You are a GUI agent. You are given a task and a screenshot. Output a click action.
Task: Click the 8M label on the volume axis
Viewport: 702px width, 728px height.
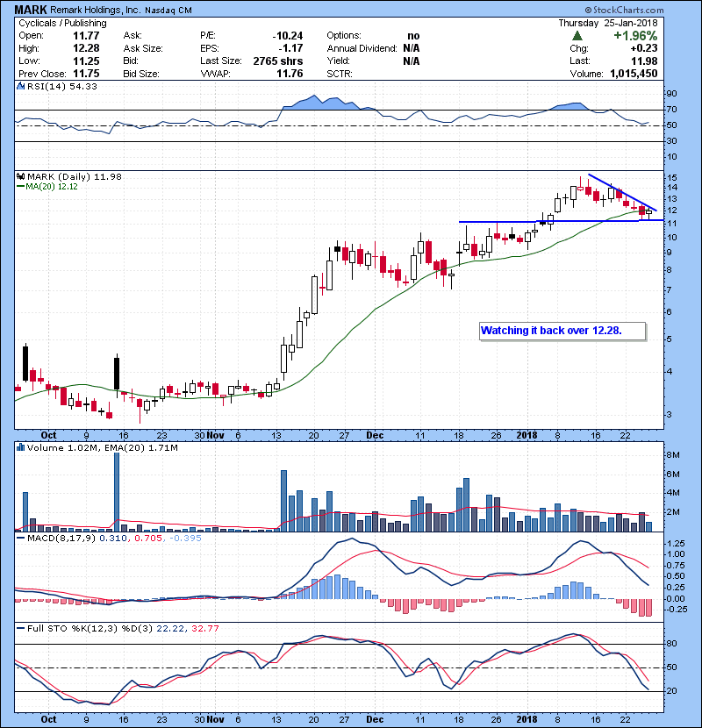coord(673,455)
